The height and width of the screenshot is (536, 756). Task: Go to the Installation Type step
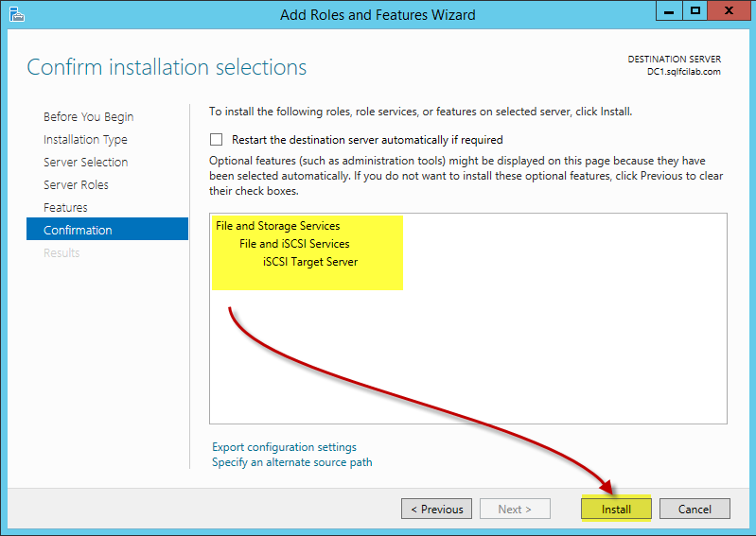coord(85,140)
